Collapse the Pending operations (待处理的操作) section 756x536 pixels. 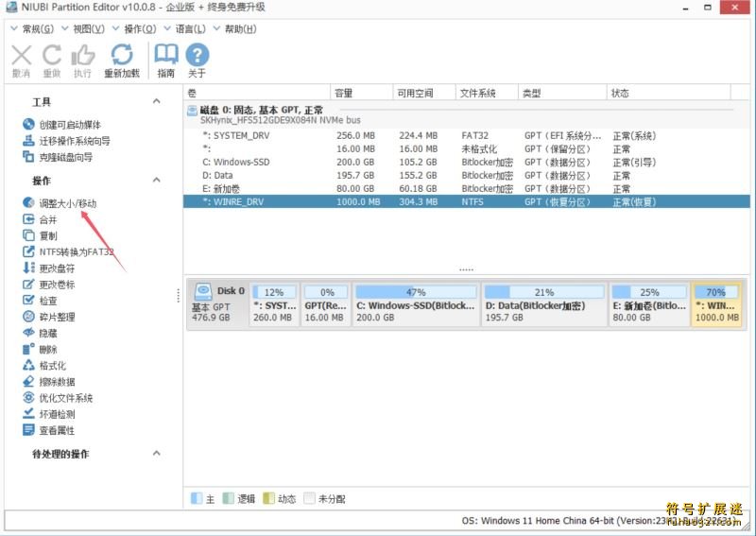156,453
